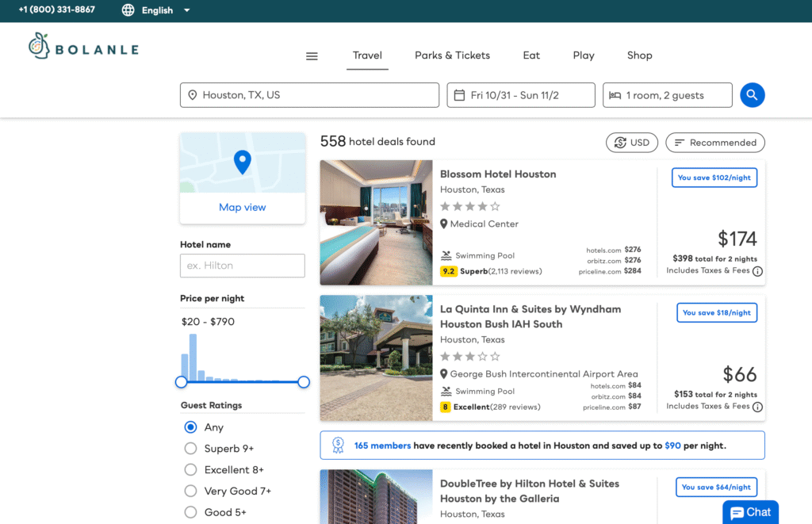The height and width of the screenshot is (524, 812).
Task: Navigate to the Shop tab
Action: (x=640, y=55)
